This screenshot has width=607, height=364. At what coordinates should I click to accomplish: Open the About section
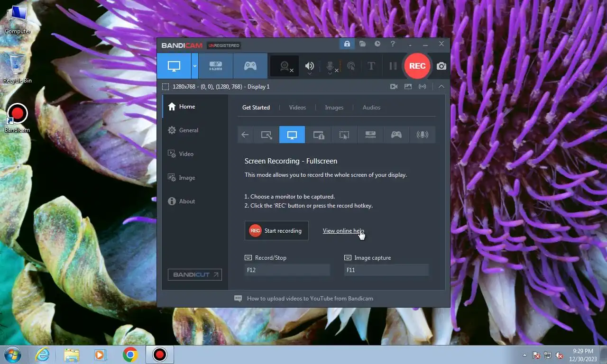tap(195, 201)
